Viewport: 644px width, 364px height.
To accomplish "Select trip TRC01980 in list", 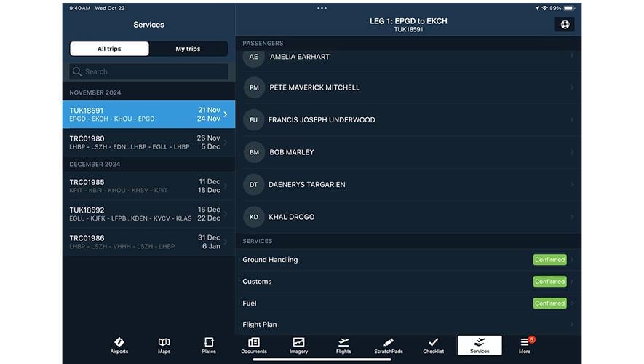I will pyautogui.click(x=148, y=142).
